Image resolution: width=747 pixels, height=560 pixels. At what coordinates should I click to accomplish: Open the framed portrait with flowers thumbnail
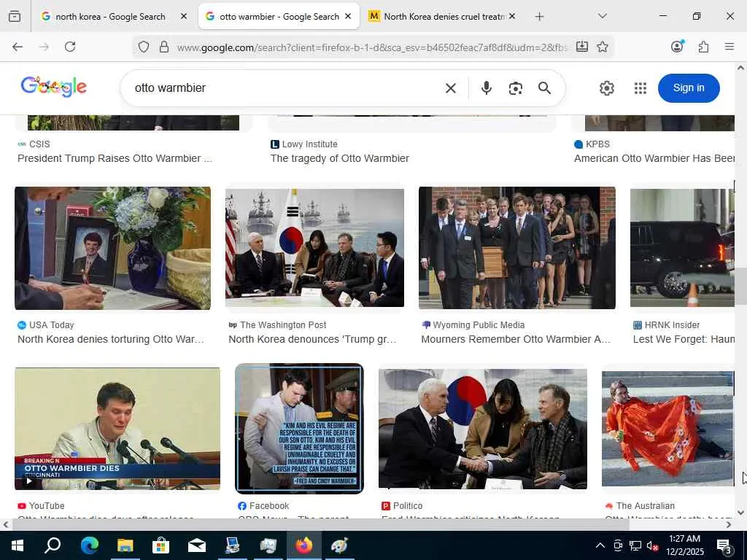click(112, 248)
